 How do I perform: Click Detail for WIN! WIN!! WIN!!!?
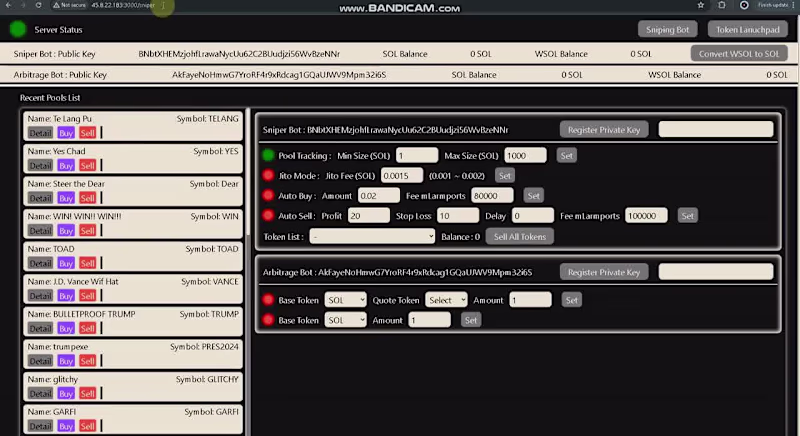tap(40, 230)
